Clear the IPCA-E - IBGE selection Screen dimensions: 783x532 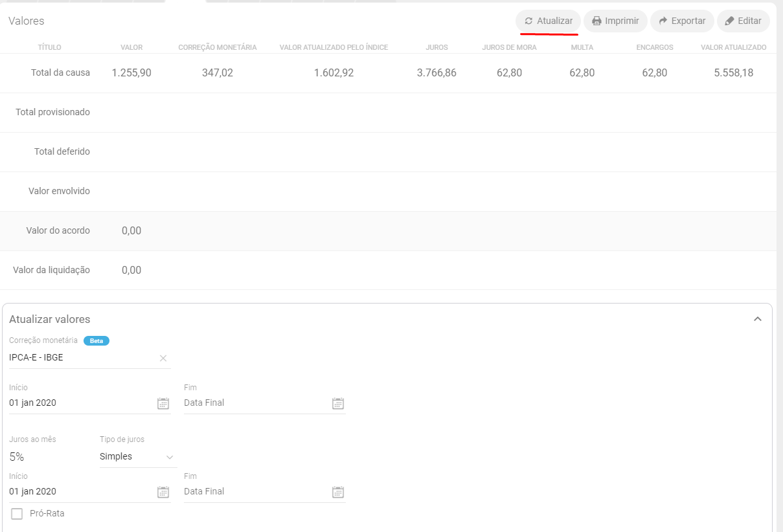point(163,358)
